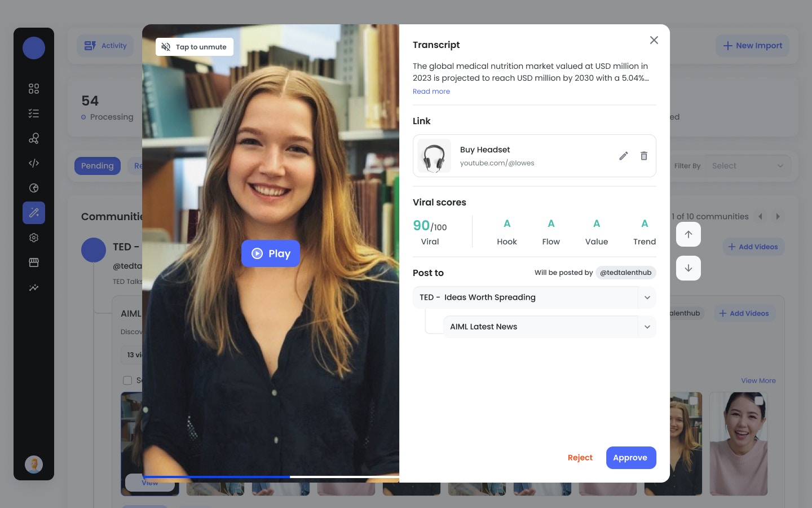Go to previous video with up arrow
The width and height of the screenshot is (812, 508).
689,234
